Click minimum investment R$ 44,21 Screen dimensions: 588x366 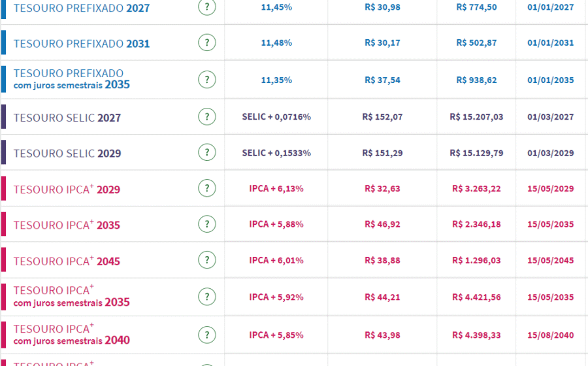382,297
